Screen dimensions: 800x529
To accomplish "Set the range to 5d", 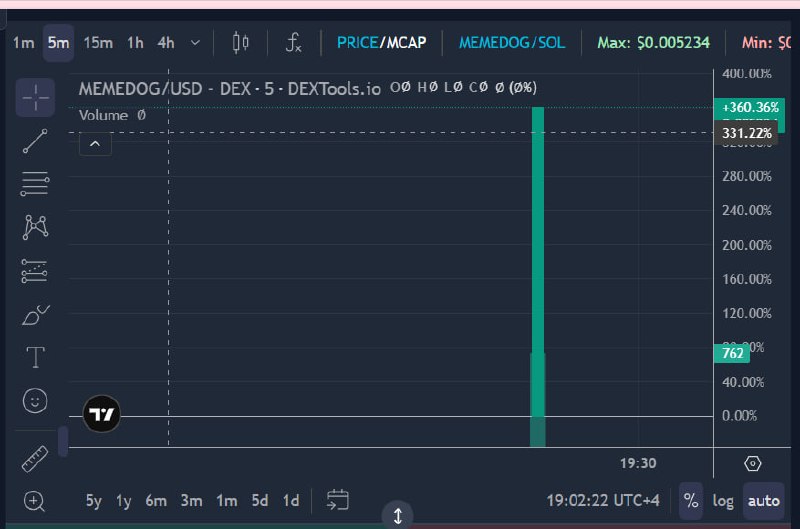I will click(260, 500).
